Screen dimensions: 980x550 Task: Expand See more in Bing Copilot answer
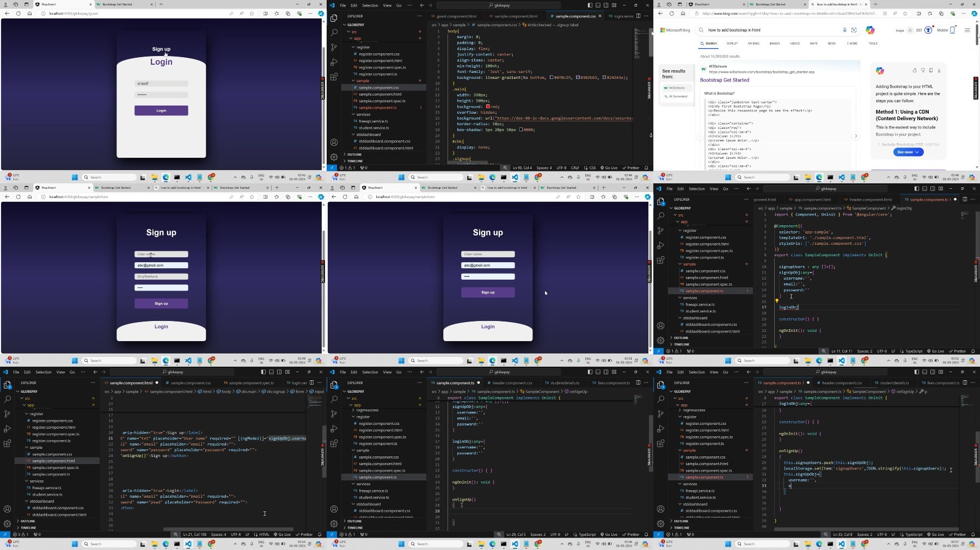click(908, 152)
